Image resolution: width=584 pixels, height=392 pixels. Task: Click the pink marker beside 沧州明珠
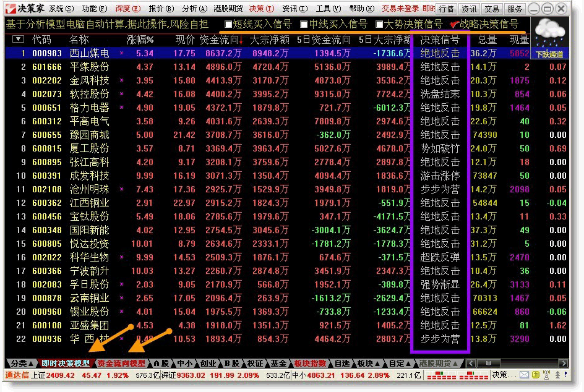pos(122,189)
